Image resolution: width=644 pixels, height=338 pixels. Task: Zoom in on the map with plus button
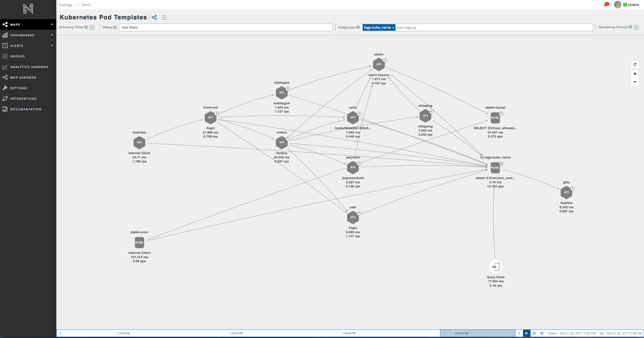pyautogui.click(x=635, y=74)
